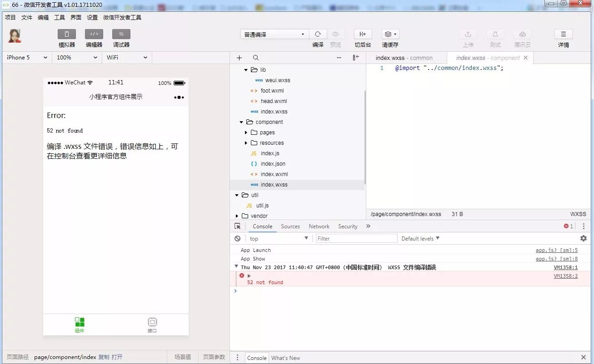Open What's New drawer tab
Viewport: 594px width, 364px height.
pos(285,358)
